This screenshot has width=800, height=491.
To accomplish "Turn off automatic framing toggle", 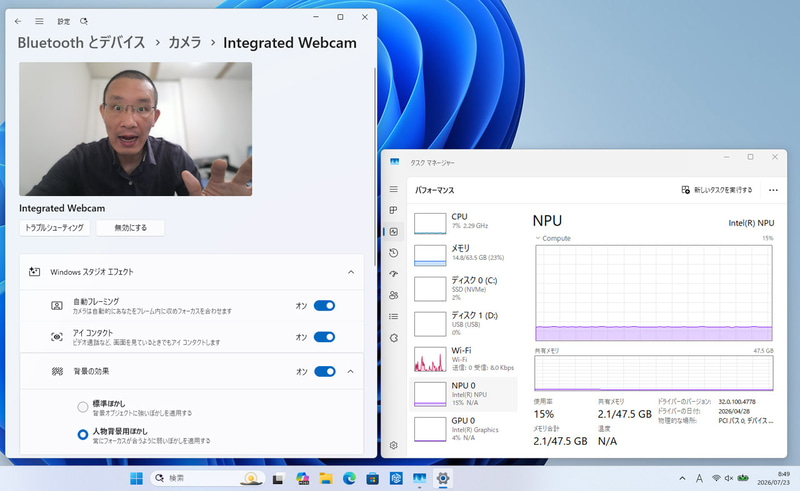I will [x=324, y=306].
